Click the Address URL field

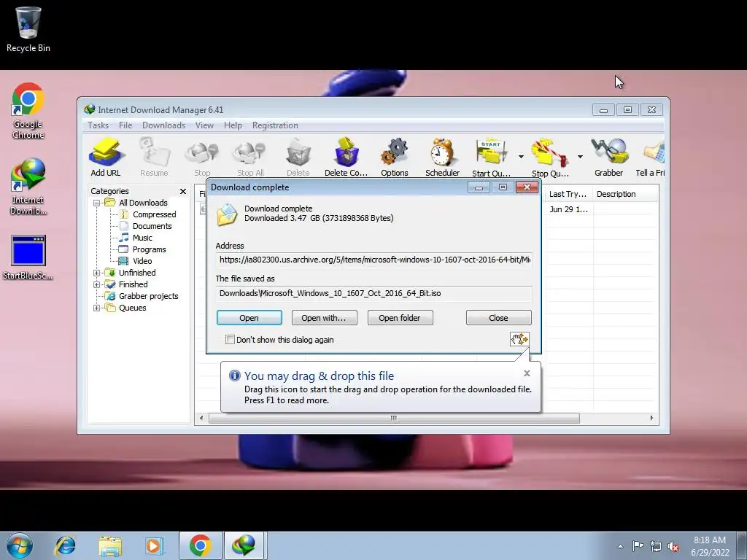[x=374, y=260]
